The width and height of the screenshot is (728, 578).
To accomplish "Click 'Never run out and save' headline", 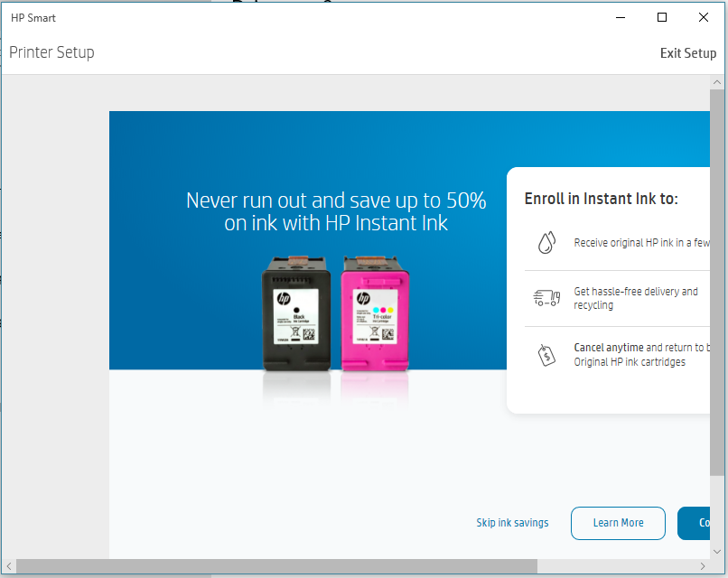I will pyautogui.click(x=336, y=211).
